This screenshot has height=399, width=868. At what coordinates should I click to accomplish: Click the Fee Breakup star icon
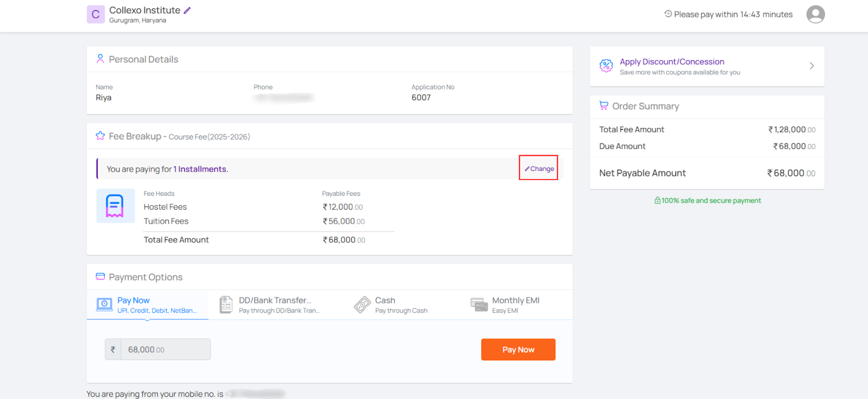tap(100, 136)
